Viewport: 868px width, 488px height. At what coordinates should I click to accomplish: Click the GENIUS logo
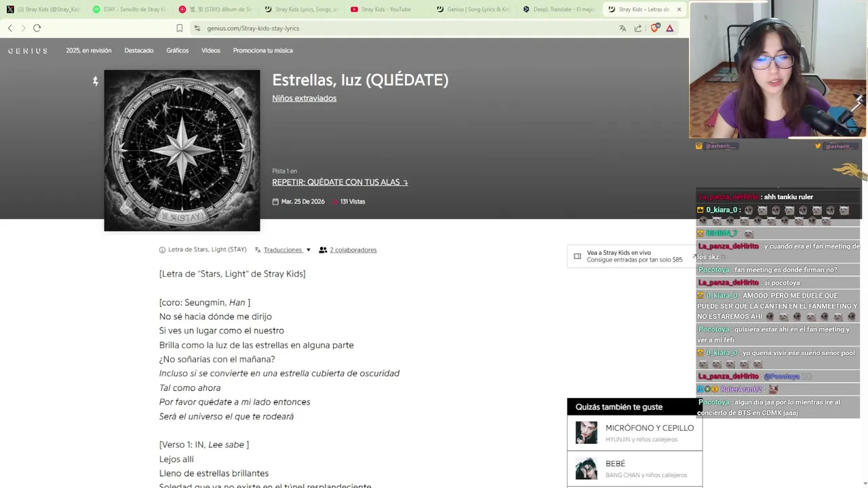point(28,51)
